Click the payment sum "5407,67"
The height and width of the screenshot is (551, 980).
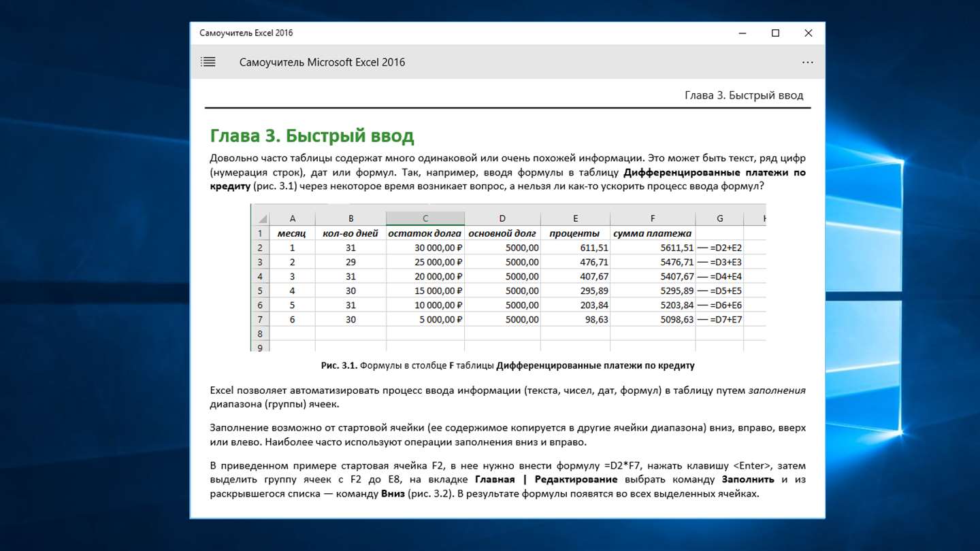point(677,276)
